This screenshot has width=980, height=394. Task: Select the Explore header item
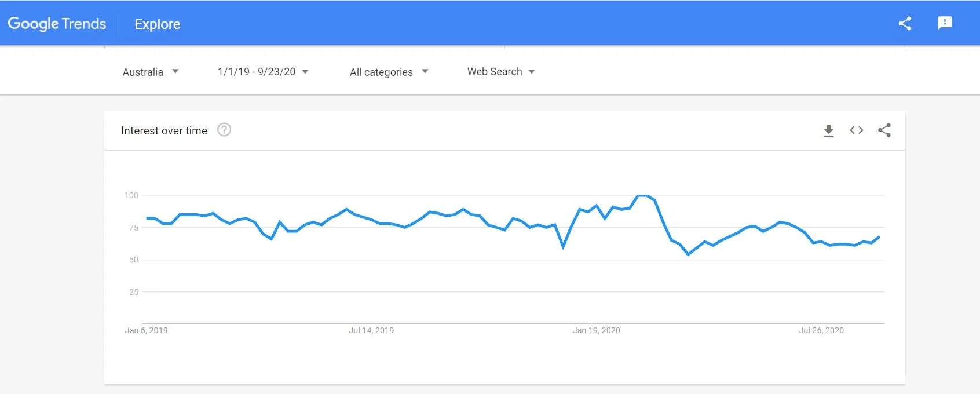pos(157,24)
